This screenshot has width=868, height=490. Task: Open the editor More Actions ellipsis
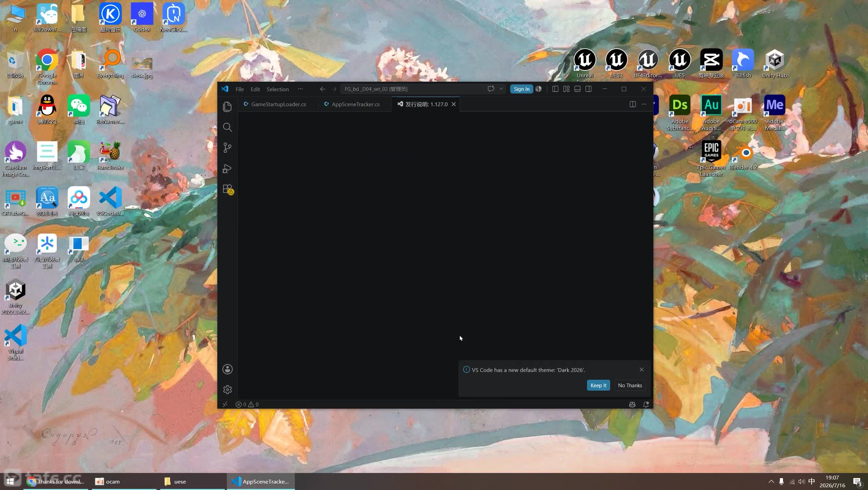click(644, 104)
